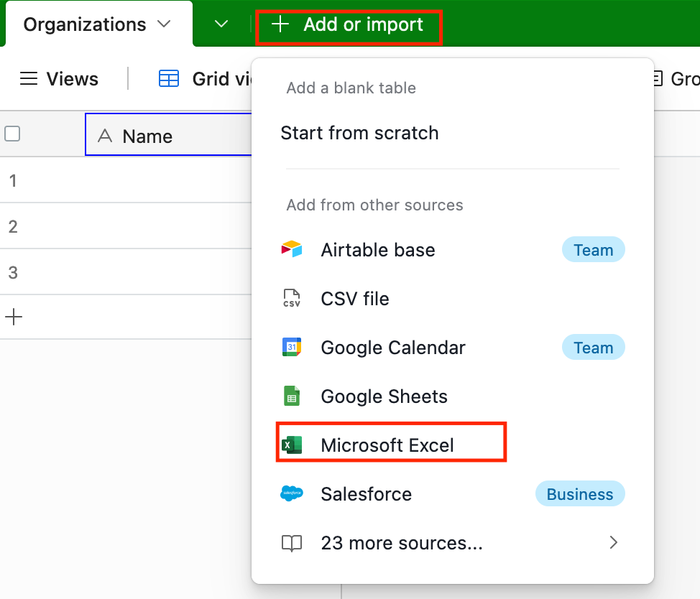Click the Grid view table icon

tap(169, 79)
